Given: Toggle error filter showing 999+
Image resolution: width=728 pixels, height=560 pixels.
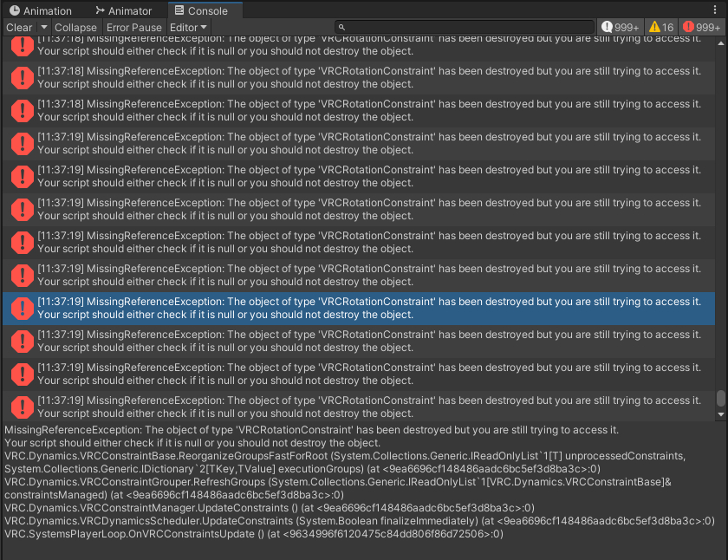Looking at the screenshot, I should coord(701,27).
